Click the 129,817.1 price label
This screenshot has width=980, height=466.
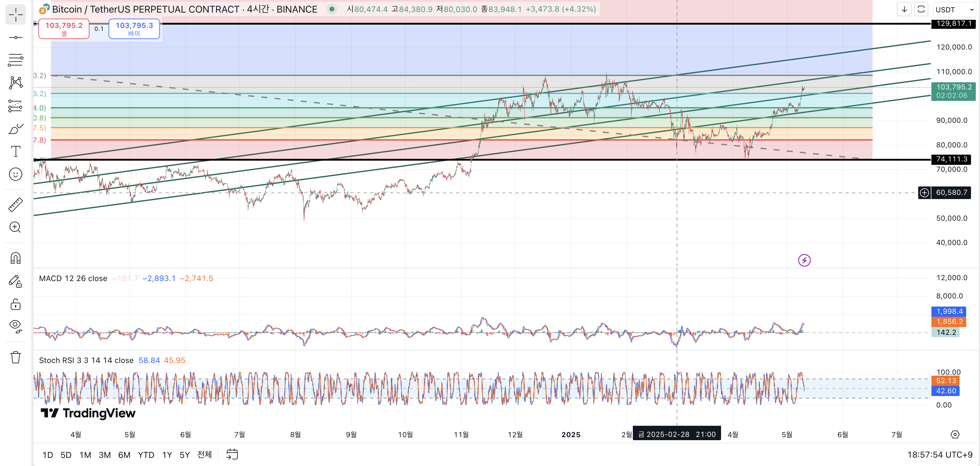pyautogui.click(x=954, y=24)
